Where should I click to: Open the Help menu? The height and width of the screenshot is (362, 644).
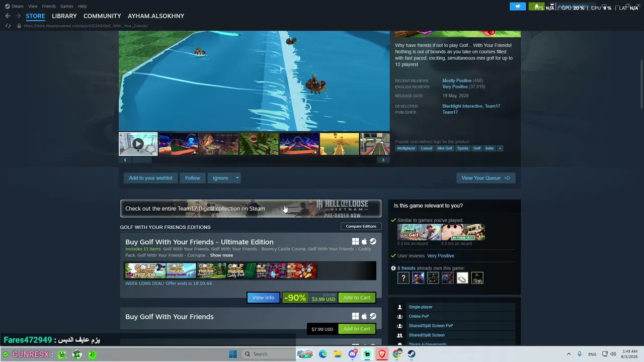click(83, 6)
